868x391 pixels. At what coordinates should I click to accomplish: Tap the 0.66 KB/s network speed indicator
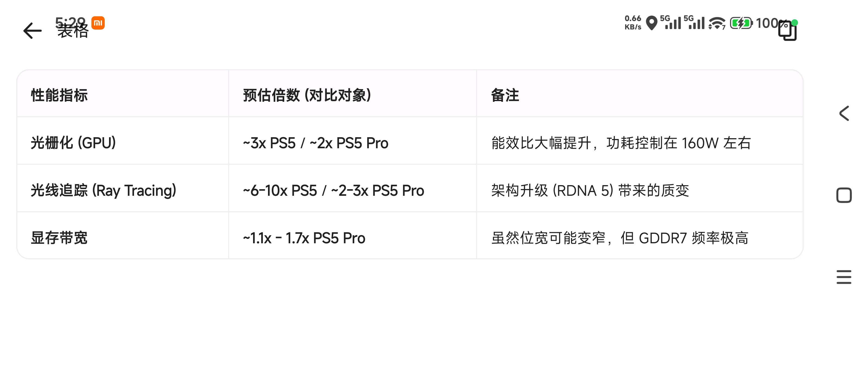click(x=633, y=23)
